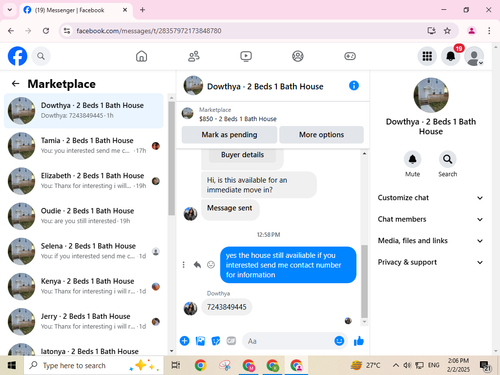Image resolution: width=500 pixels, height=375 pixels.
Task: Expand Privacy & support section
Action: 430,262
